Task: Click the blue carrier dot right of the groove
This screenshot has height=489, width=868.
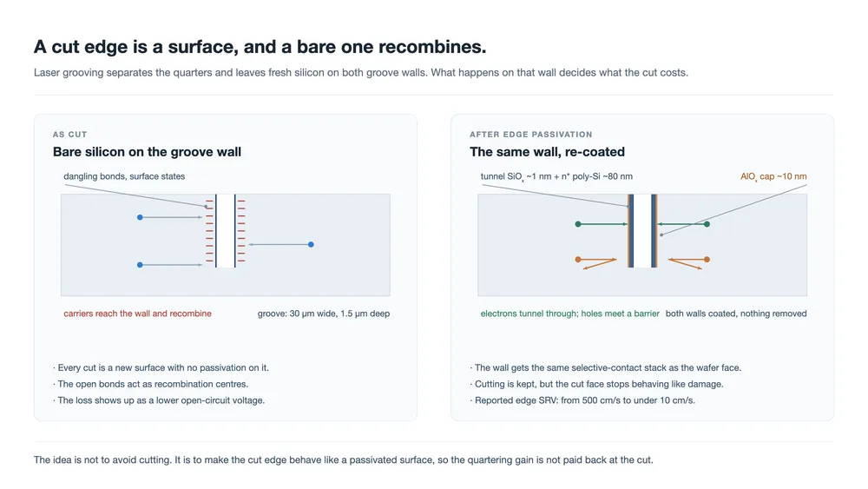Action: pyautogui.click(x=311, y=244)
